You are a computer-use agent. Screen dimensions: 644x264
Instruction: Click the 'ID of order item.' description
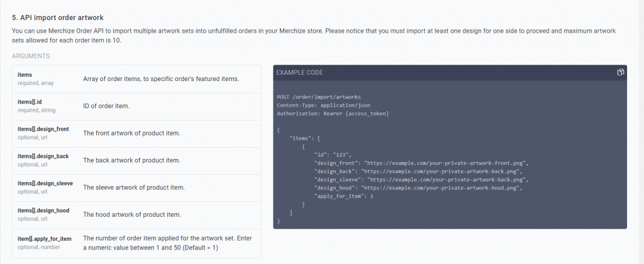click(x=106, y=106)
